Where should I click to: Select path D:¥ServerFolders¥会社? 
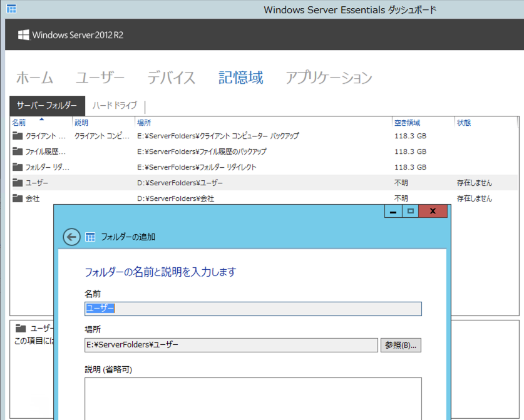(176, 198)
